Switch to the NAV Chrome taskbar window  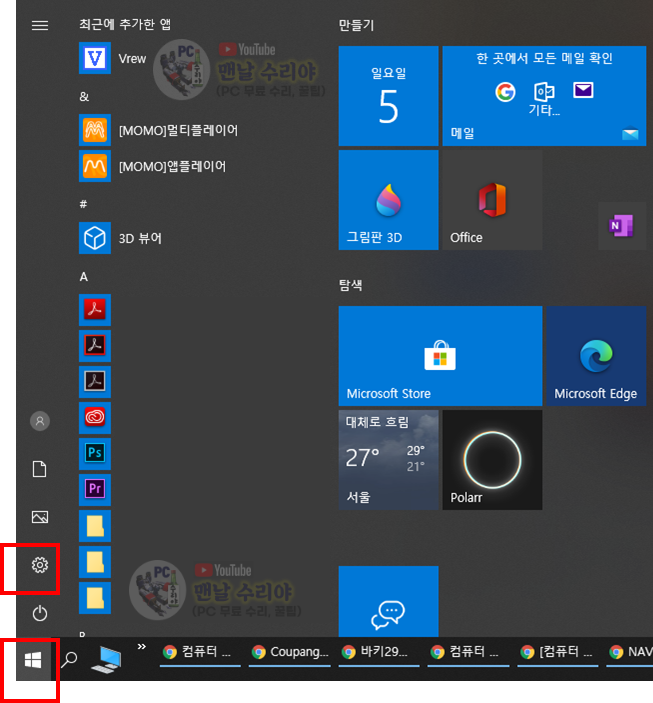click(x=630, y=652)
